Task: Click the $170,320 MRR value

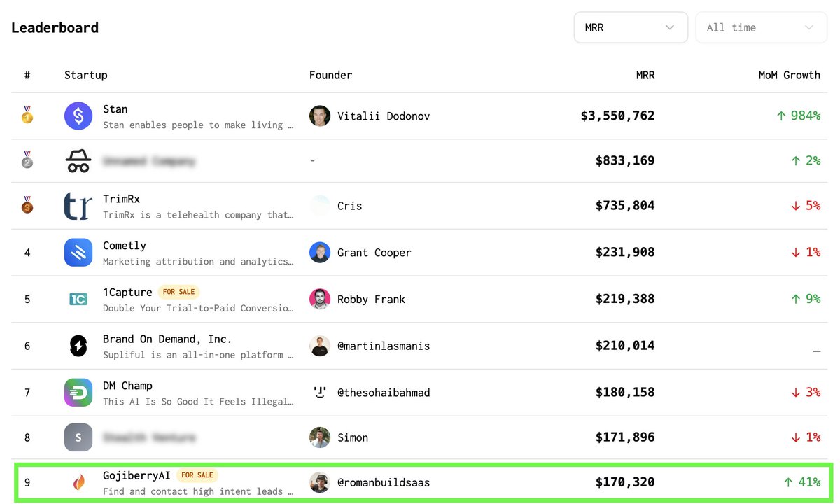Action: click(x=625, y=482)
